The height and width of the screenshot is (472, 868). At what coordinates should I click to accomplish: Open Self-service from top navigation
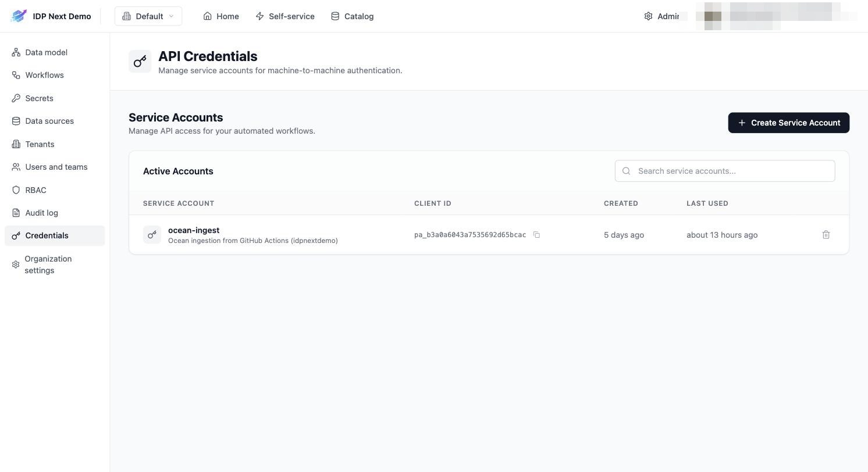pyautogui.click(x=285, y=16)
